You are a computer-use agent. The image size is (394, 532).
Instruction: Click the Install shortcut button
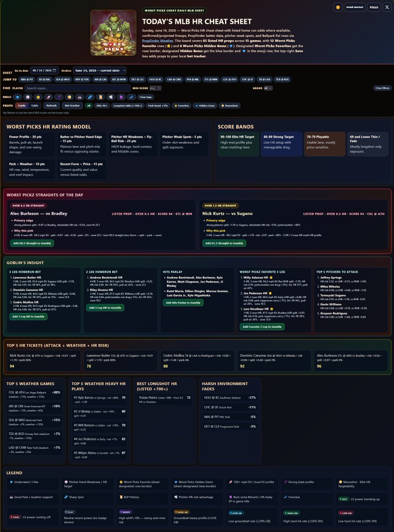[355, 7]
